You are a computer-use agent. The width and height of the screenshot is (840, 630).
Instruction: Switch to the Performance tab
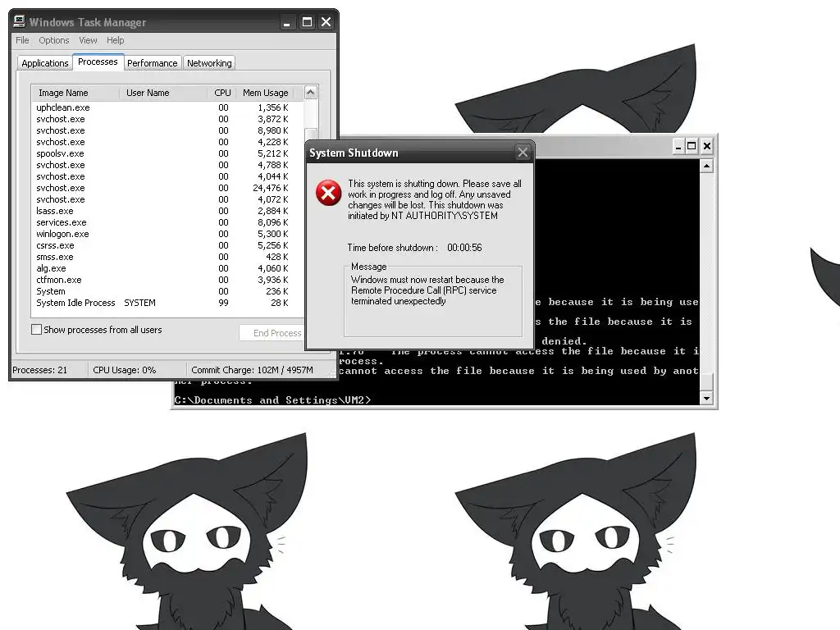(x=152, y=63)
